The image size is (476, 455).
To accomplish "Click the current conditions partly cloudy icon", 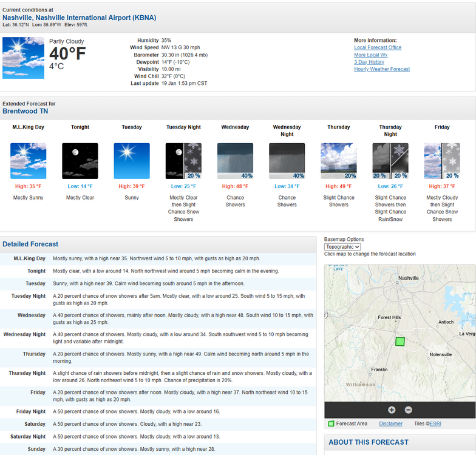I will 24,58.
